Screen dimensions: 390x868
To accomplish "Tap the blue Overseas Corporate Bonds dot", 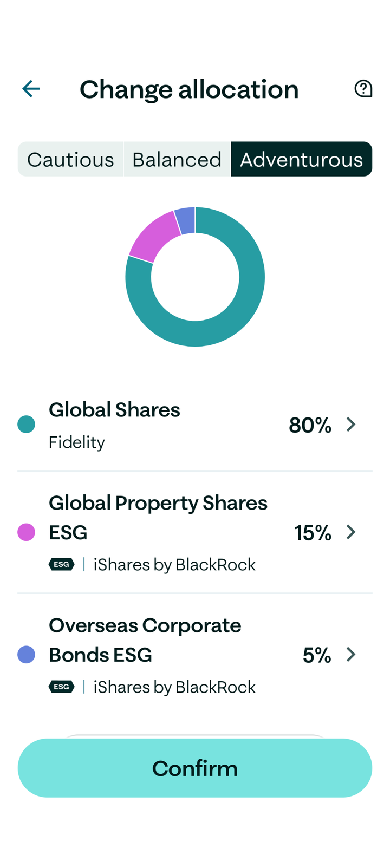I will tap(27, 655).
